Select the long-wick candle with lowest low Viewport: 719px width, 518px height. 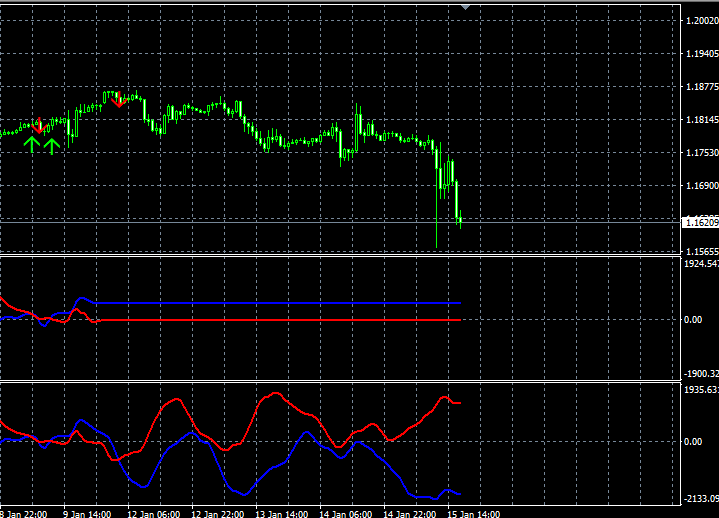click(x=437, y=197)
